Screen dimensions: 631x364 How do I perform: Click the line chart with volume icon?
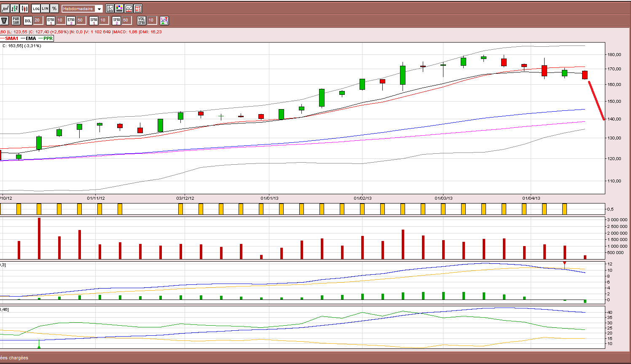pos(129,8)
